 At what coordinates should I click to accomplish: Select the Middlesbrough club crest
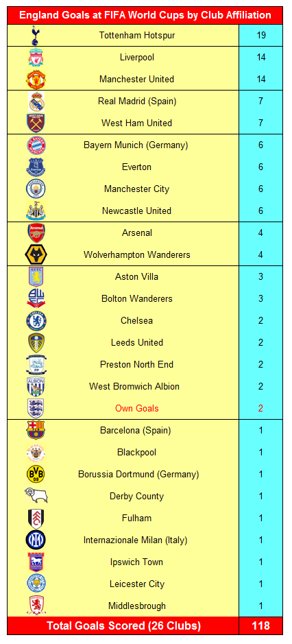tap(36, 606)
